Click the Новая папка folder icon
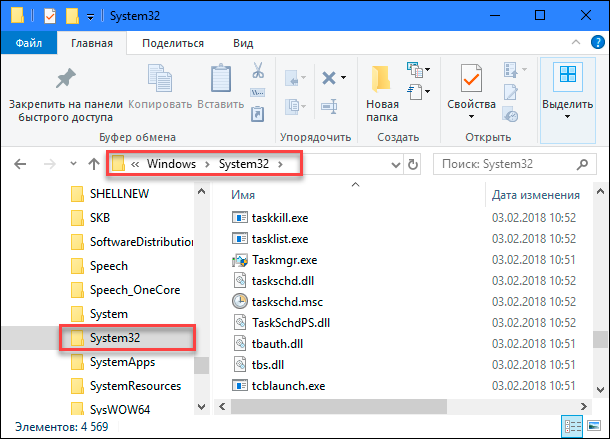 point(380,79)
